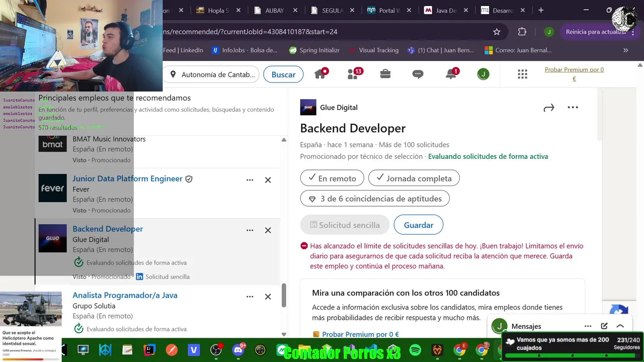Click the Guardar button
Image resolution: width=644 pixels, height=362 pixels.
pos(418,225)
